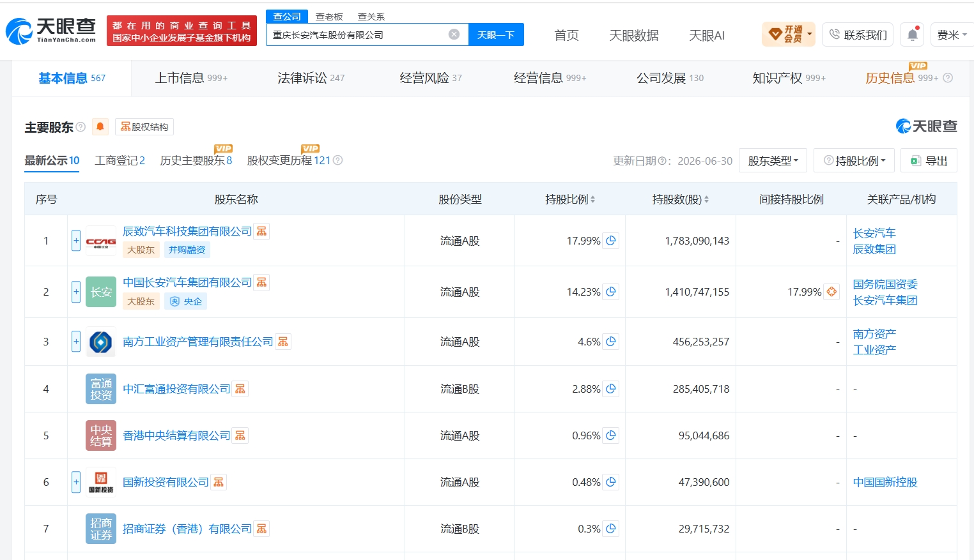Open the 股东类型 dropdown filter
Viewport: 974px width, 560px height.
click(x=773, y=160)
